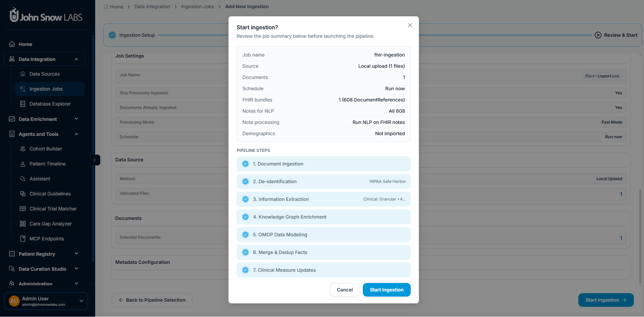The image size is (644, 317).
Task: Click the MCP Endpoints icon
Action: click(23, 239)
